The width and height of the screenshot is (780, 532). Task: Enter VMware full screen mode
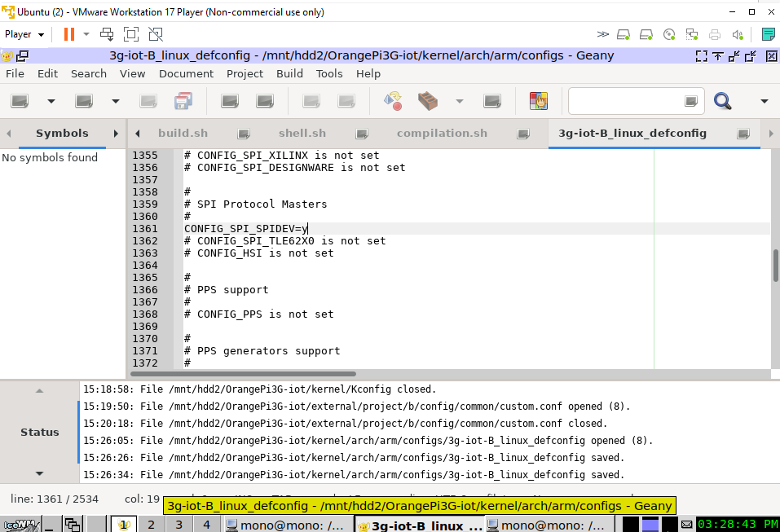[131, 34]
